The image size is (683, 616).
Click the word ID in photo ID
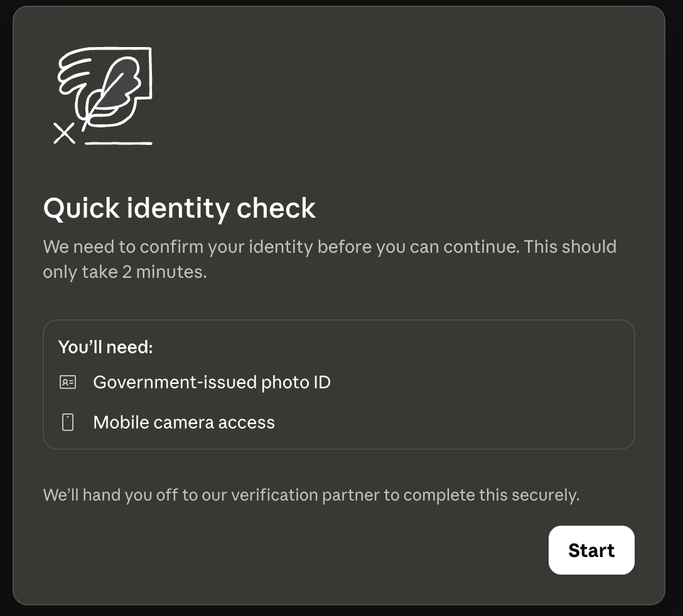pos(322,382)
